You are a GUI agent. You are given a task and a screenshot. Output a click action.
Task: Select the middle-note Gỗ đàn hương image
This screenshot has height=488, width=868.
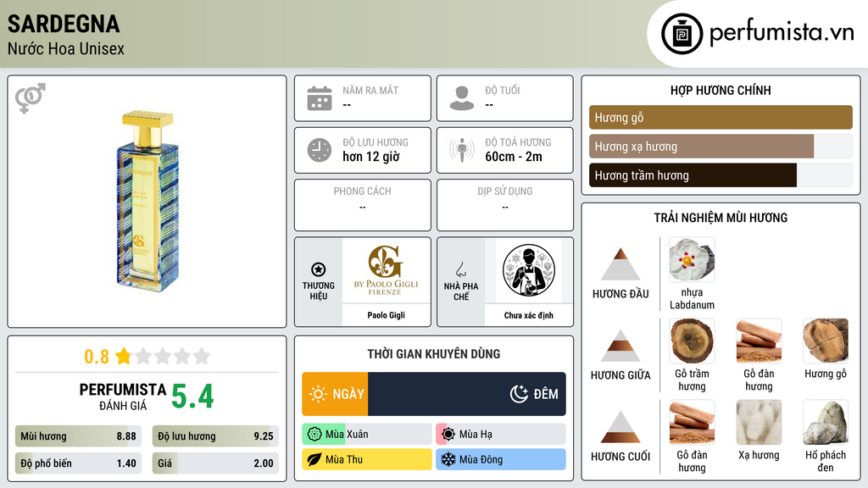pos(759,341)
